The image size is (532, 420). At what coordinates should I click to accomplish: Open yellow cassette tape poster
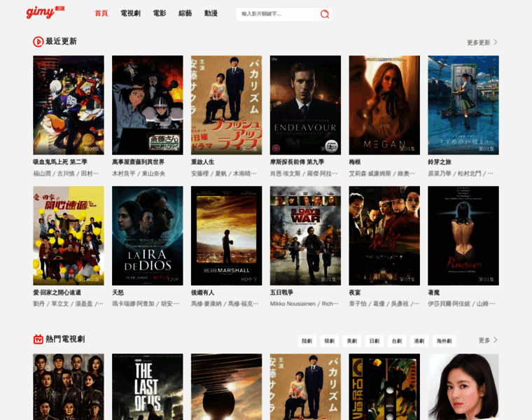click(x=384, y=387)
